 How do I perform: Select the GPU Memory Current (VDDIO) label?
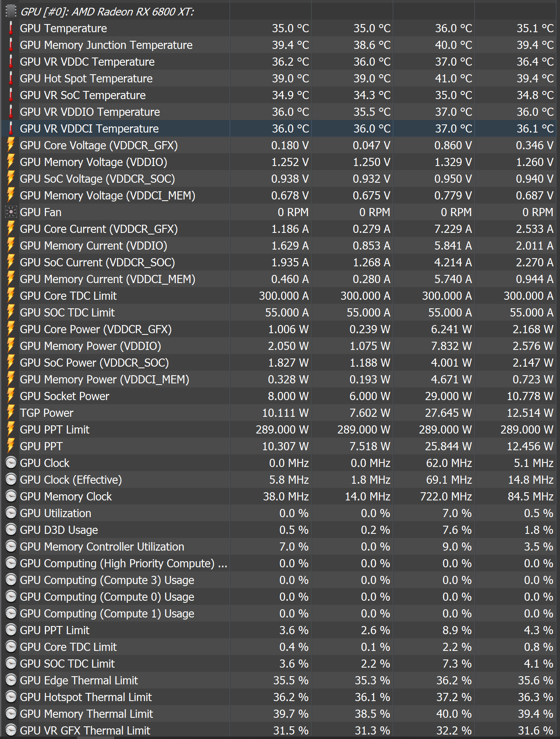93,246
